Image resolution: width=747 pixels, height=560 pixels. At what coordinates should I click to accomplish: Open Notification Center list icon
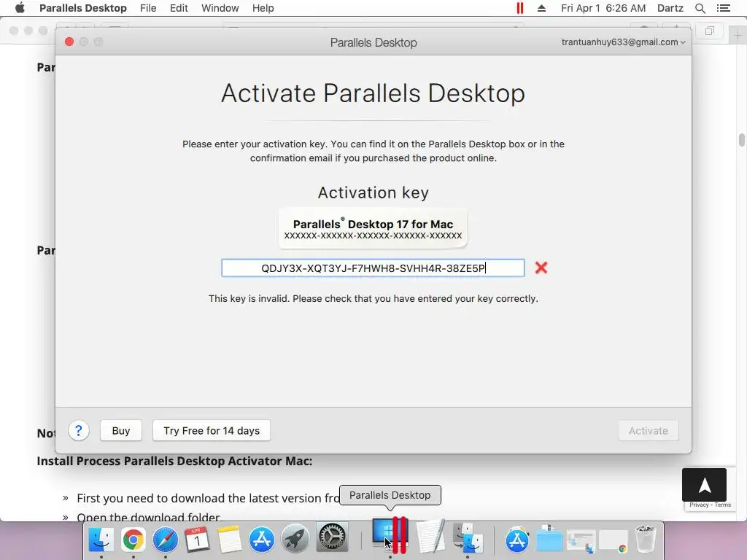pyautogui.click(x=724, y=8)
